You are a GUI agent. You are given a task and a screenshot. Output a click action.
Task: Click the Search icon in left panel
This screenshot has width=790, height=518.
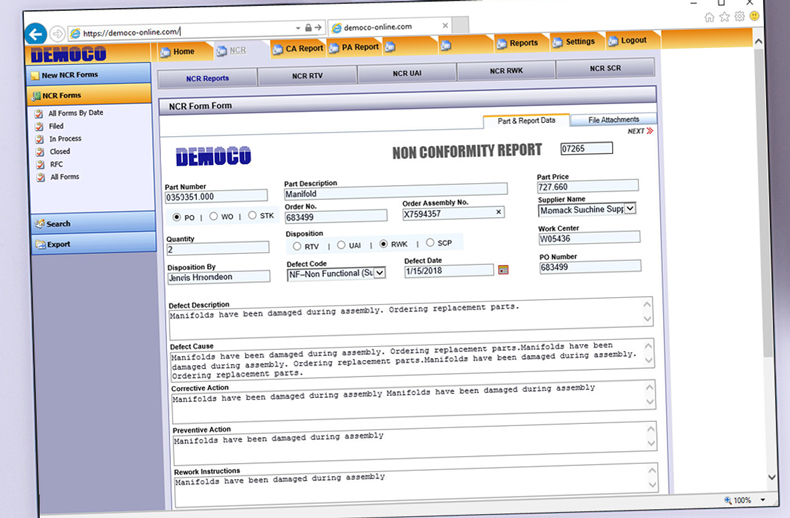click(40, 224)
